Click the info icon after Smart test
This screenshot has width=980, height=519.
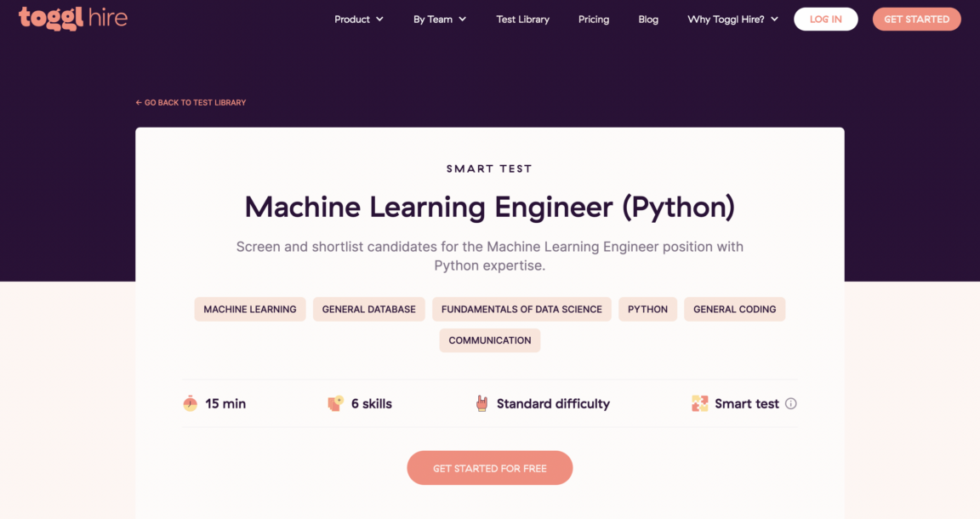coord(791,403)
